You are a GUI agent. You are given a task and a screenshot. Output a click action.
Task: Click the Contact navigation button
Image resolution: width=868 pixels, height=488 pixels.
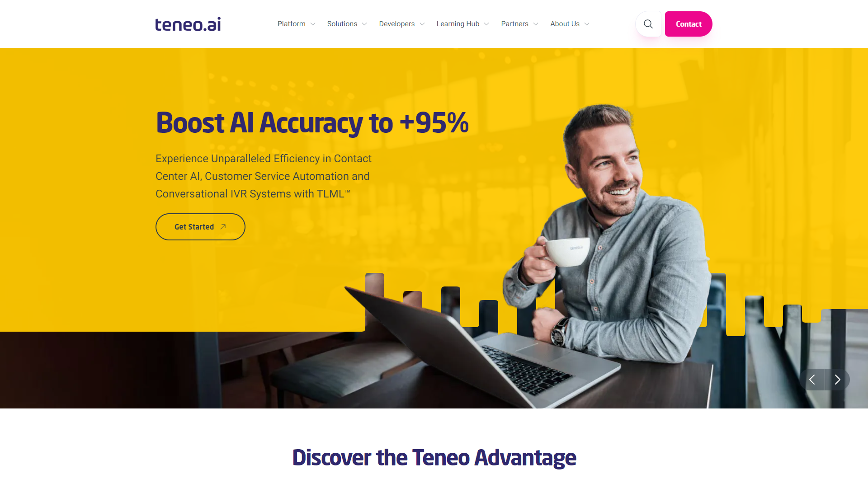coord(689,24)
